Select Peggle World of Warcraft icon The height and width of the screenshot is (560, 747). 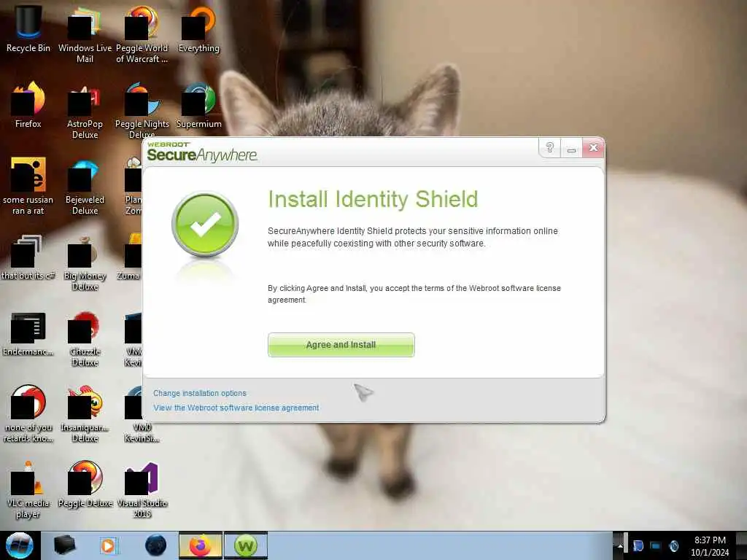coord(142,35)
